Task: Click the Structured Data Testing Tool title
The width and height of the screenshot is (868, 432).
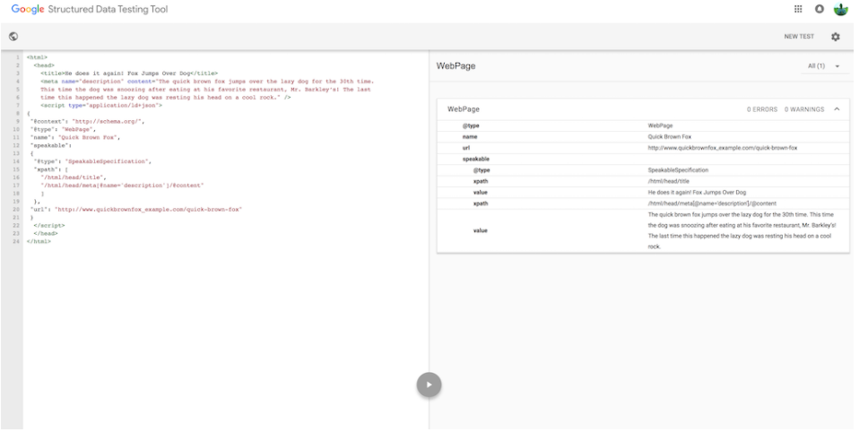Action: pos(108,9)
